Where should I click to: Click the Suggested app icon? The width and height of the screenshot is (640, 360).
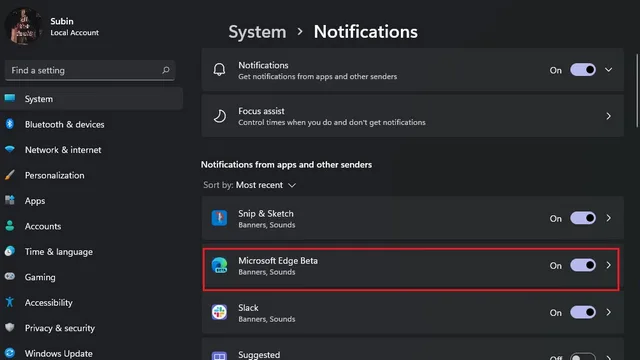(219, 356)
